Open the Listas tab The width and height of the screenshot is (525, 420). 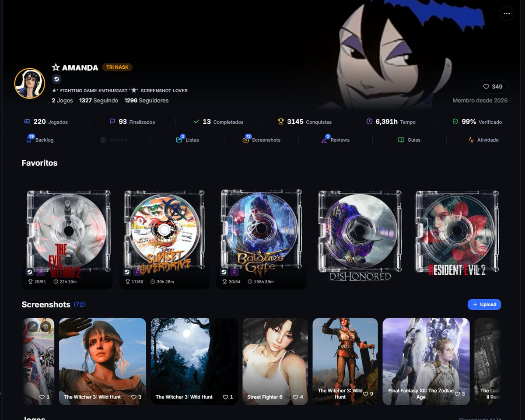pyautogui.click(x=188, y=140)
